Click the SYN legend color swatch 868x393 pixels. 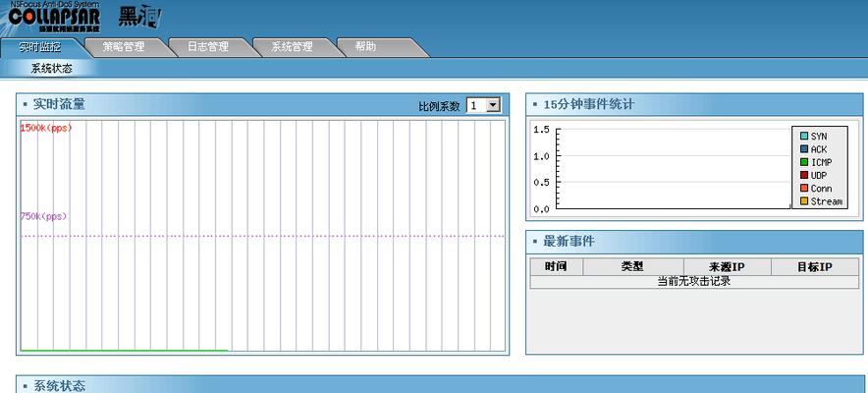tap(804, 137)
